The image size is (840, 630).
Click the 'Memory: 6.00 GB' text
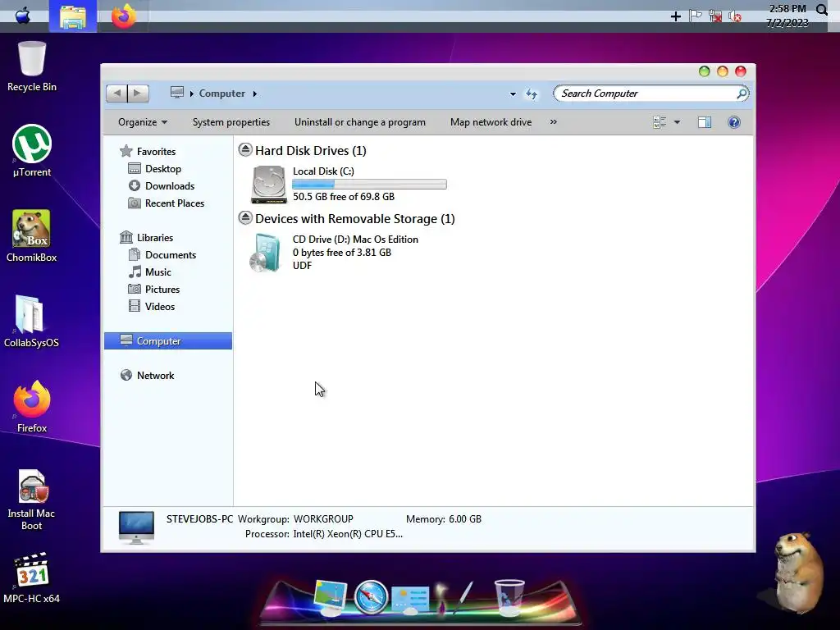click(x=444, y=519)
